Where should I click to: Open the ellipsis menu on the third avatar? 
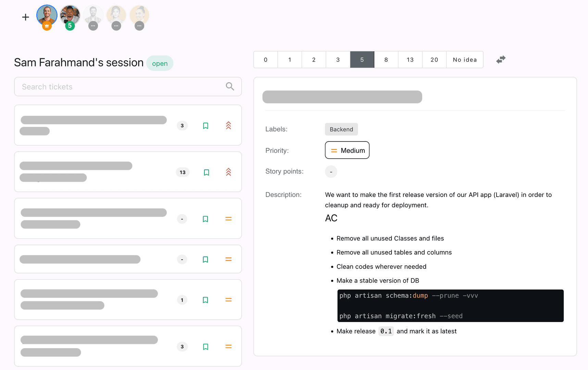[x=93, y=26]
